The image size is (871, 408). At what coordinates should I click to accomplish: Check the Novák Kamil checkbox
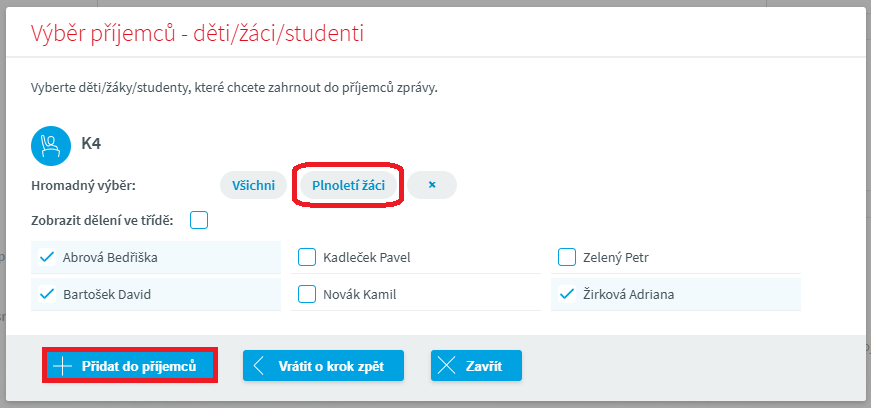click(x=307, y=294)
